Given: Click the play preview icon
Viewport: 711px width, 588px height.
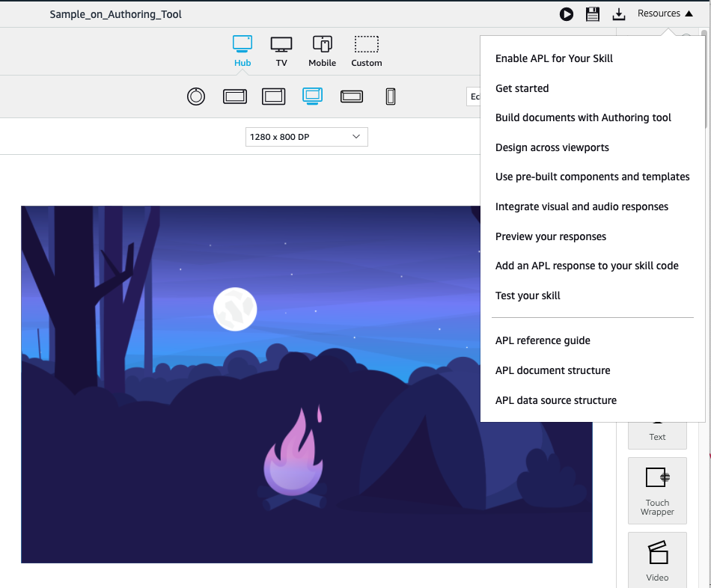Looking at the screenshot, I should [567, 14].
